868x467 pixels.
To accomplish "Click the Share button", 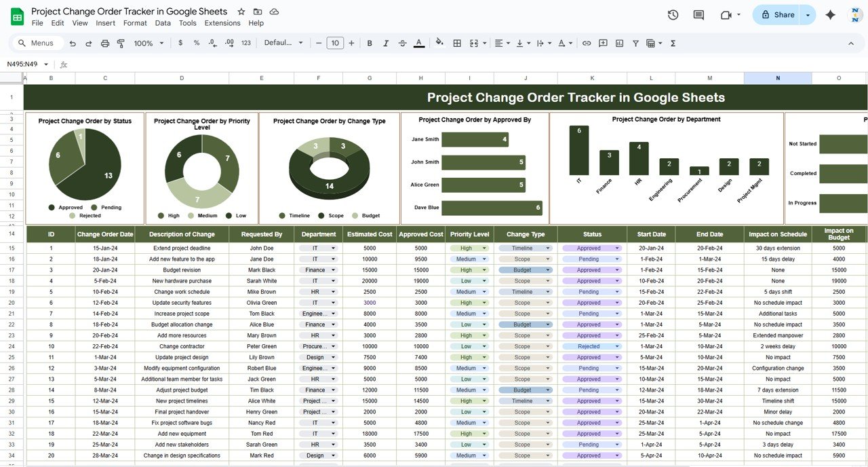I will click(x=777, y=14).
